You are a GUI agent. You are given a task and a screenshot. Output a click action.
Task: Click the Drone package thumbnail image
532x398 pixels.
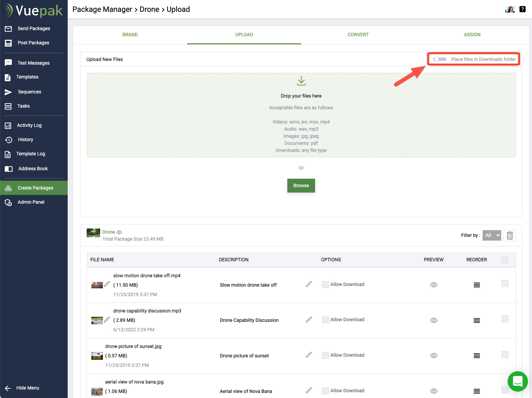click(x=93, y=233)
